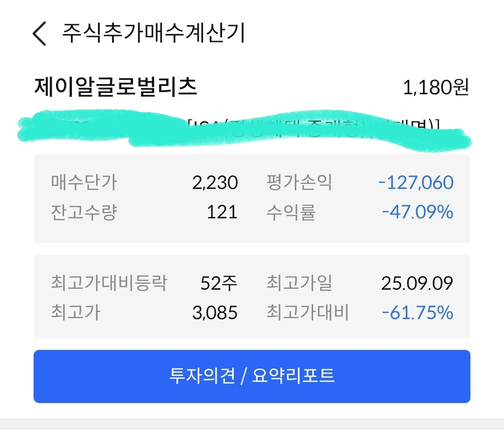Tap the 1,180원 current price
Image resolution: width=504 pixels, height=432 pixels.
[x=435, y=88]
